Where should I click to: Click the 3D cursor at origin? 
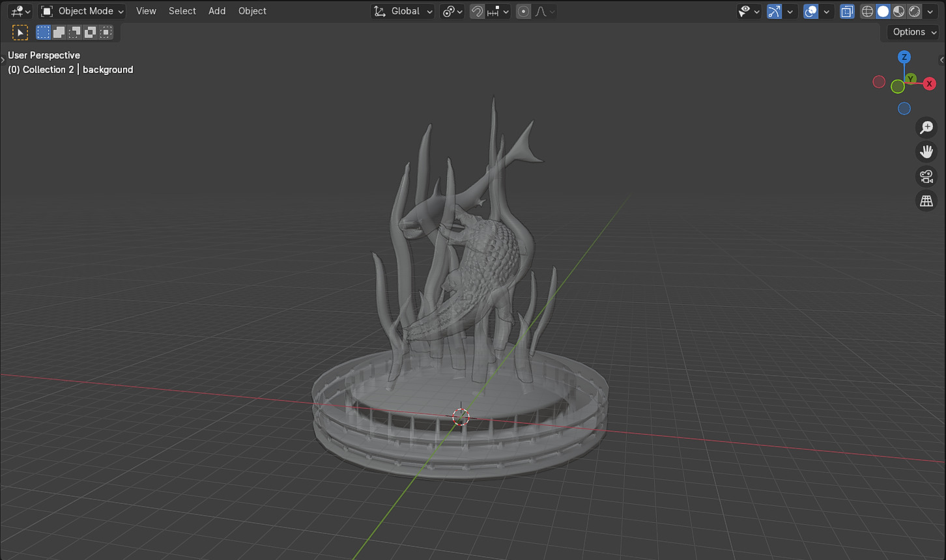coord(461,417)
